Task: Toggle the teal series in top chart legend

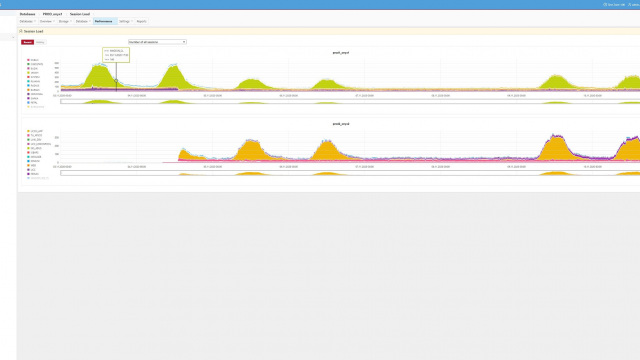Action: [x=33, y=81]
